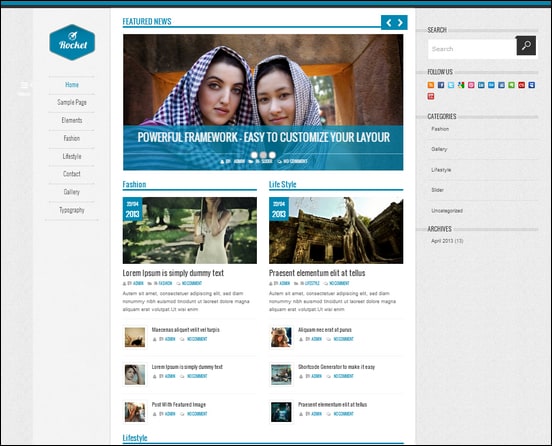Open 'Lorem Ipsum is simply dummy text' main headline
The width and height of the screenshot is (552, 446).
point(173,273)
